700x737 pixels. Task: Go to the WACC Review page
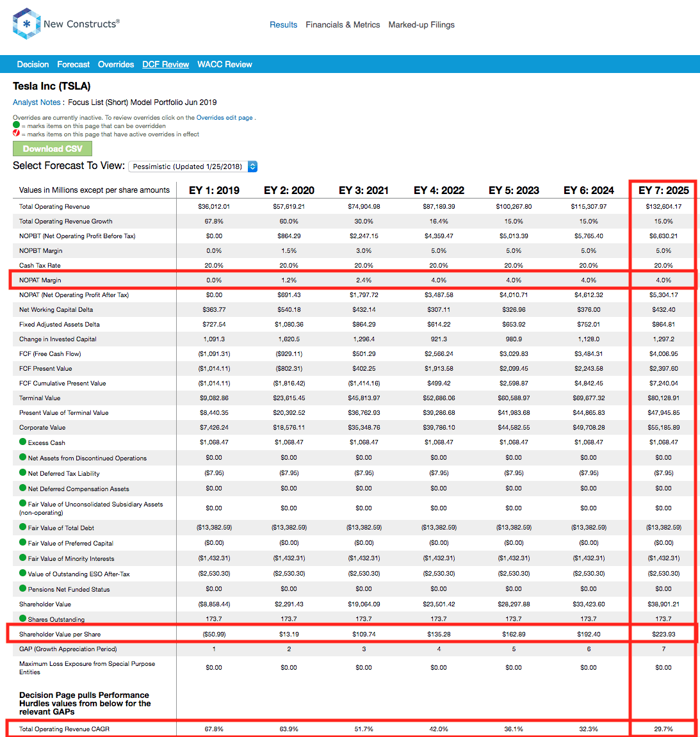[x=225, y=65]
